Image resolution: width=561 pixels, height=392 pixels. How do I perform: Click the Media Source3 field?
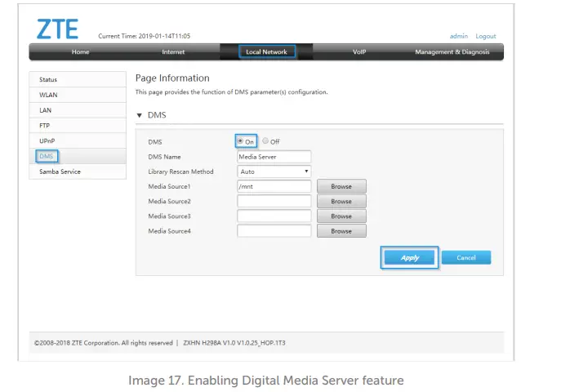tap(274, 216)
